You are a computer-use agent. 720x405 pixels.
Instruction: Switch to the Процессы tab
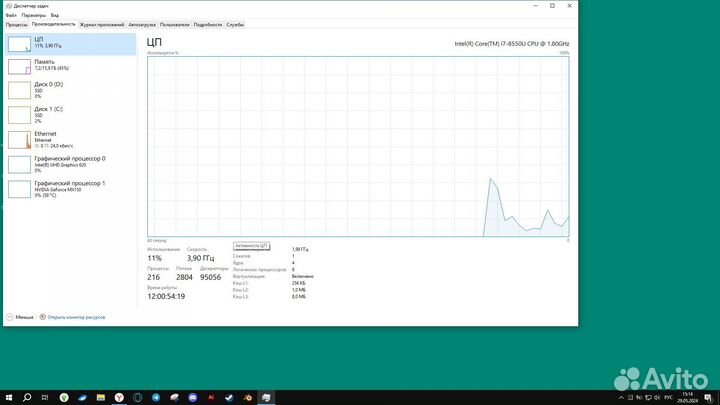coord(17,25)
